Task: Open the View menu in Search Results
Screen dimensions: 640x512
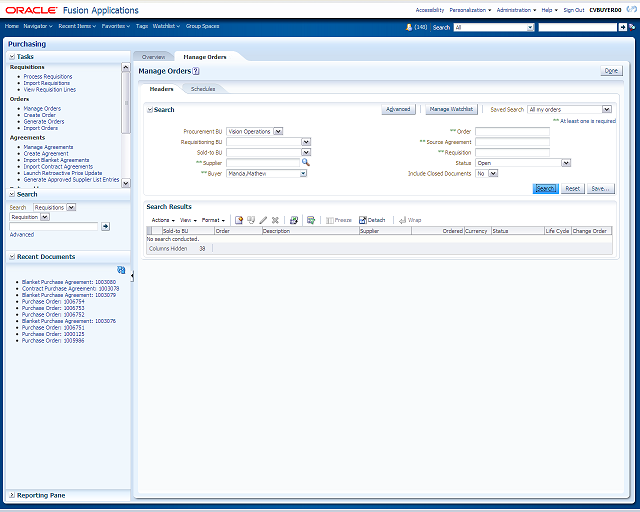Action: (x=188, y=220)
